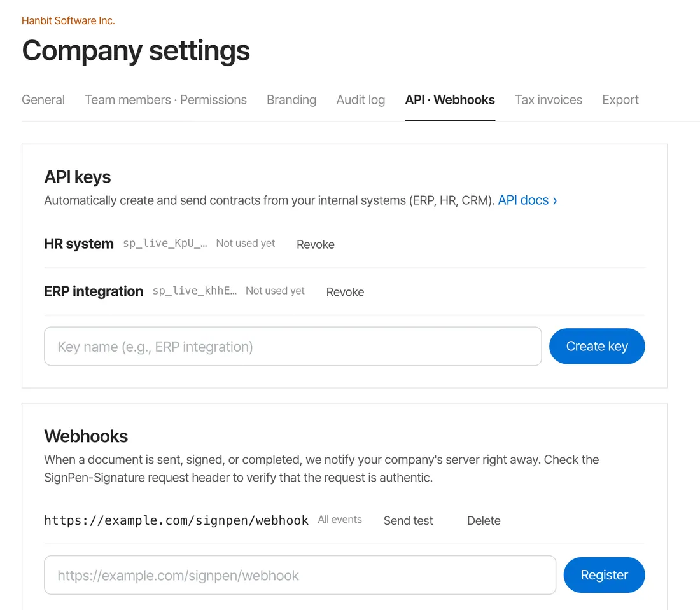
Task: Open the API docs link
Action: pyautogui.click(x=528, y=200)
